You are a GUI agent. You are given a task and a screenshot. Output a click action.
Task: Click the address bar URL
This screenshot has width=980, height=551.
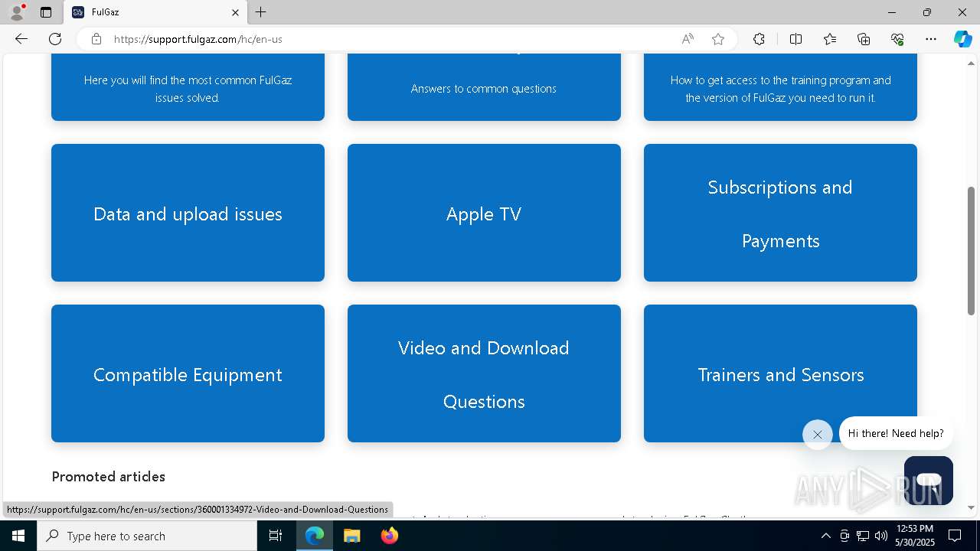pyautogui.click(x=198, y=39)
